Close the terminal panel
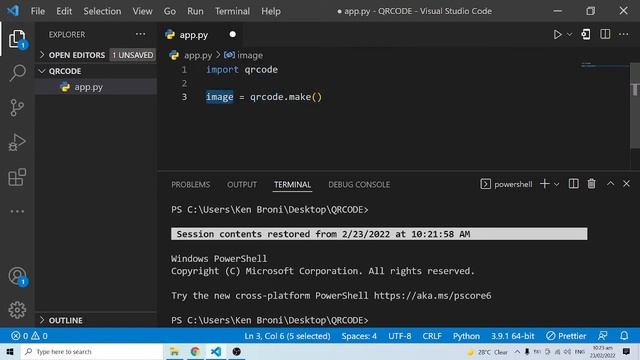The image size is (640, 360). 627,184
